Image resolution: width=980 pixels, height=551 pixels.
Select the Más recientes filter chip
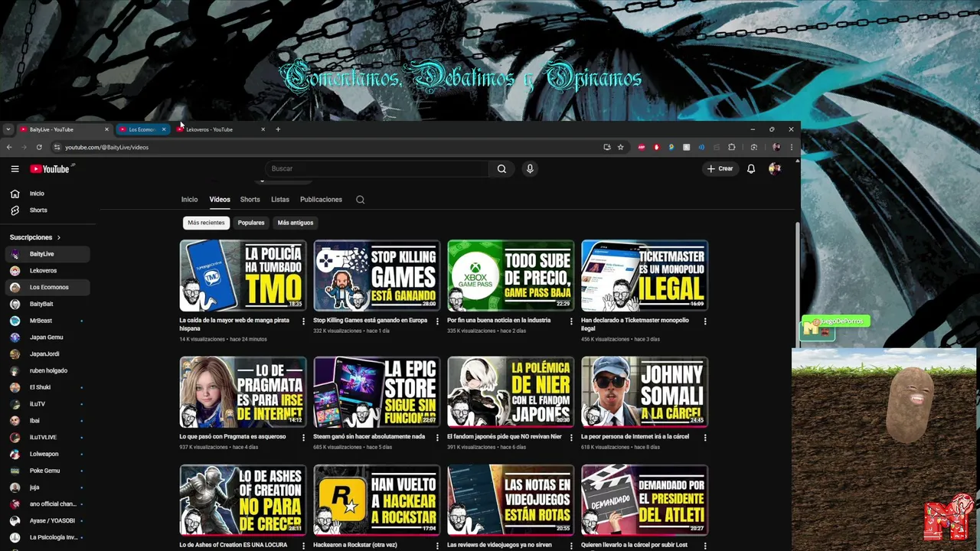pyautogui.click(x=206, y=223)
